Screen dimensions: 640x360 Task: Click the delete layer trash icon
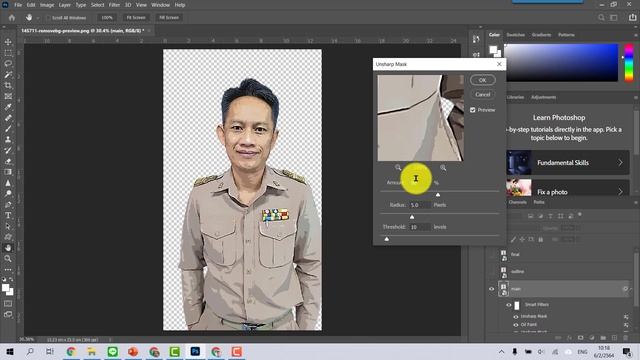pos(625,338)
